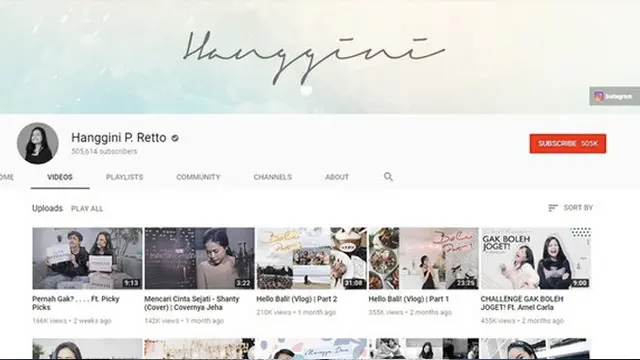
Task: Go to the Home tab
Action: 7,177
